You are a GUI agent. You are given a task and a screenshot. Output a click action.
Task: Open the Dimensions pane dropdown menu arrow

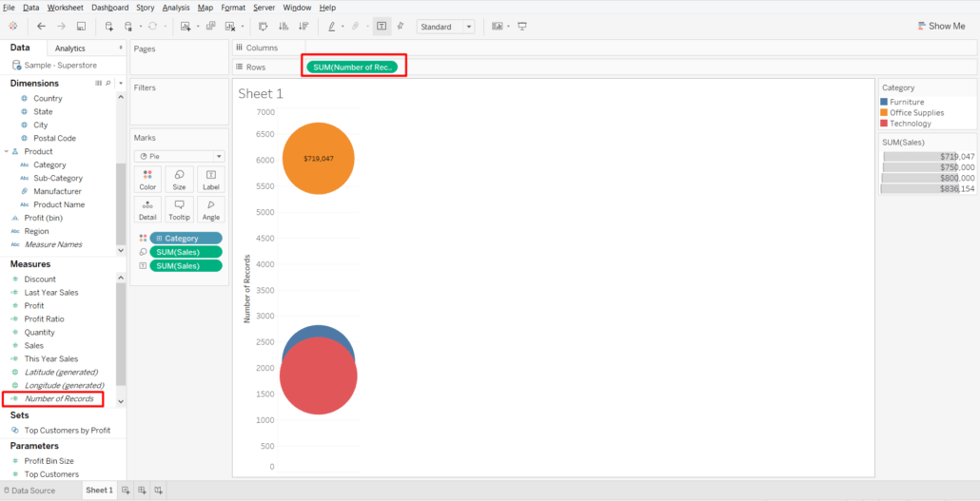point(121,83)
